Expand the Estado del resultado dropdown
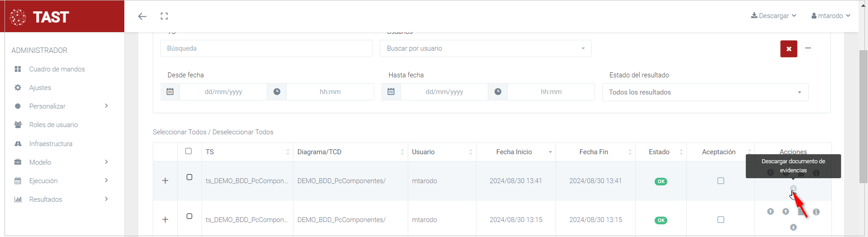Screen dimensions: 868x237 click(705, 92)
